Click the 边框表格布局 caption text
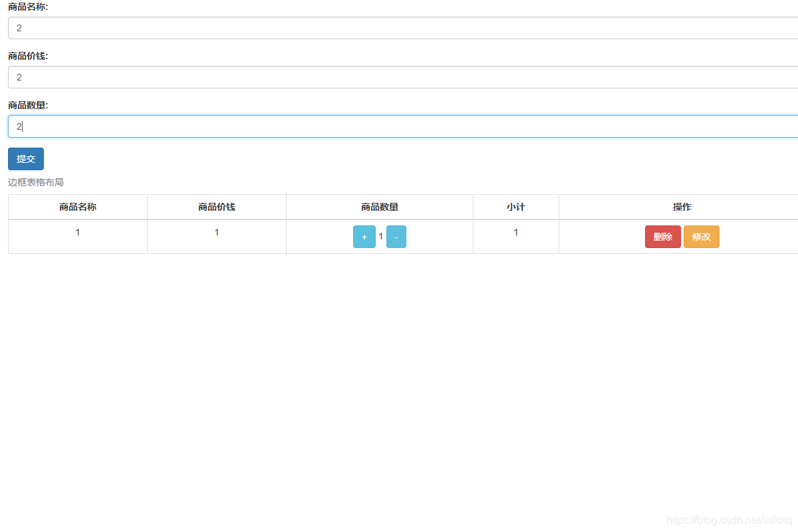798x532 pixels. (x=36, y=182)
